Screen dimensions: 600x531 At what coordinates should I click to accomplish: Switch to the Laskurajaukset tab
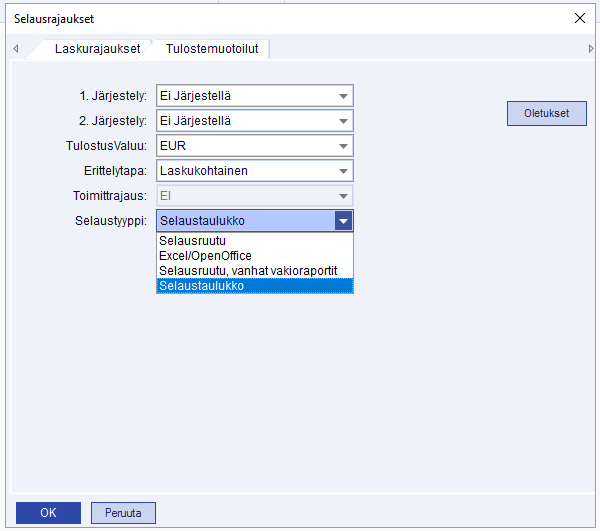(x=97, y=48)
